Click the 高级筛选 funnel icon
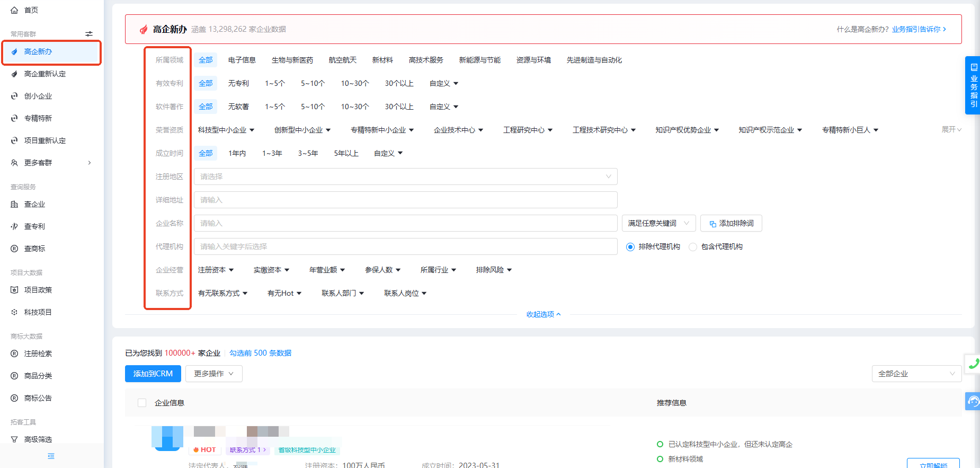The width and height of the screenshot is (980, 468). 14,439
